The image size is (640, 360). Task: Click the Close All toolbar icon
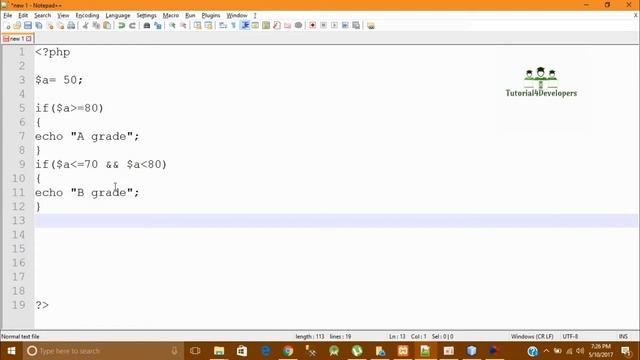[60, 26]
